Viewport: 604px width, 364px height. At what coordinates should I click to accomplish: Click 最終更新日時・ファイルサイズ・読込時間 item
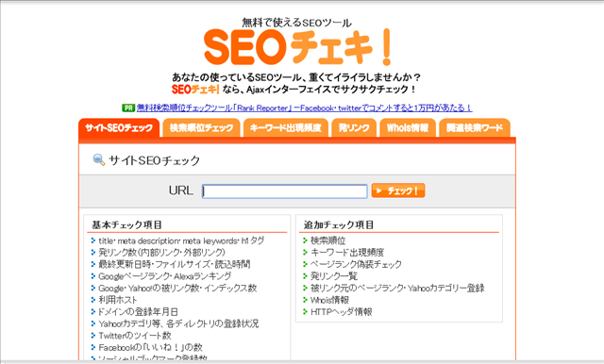point(175,264)
